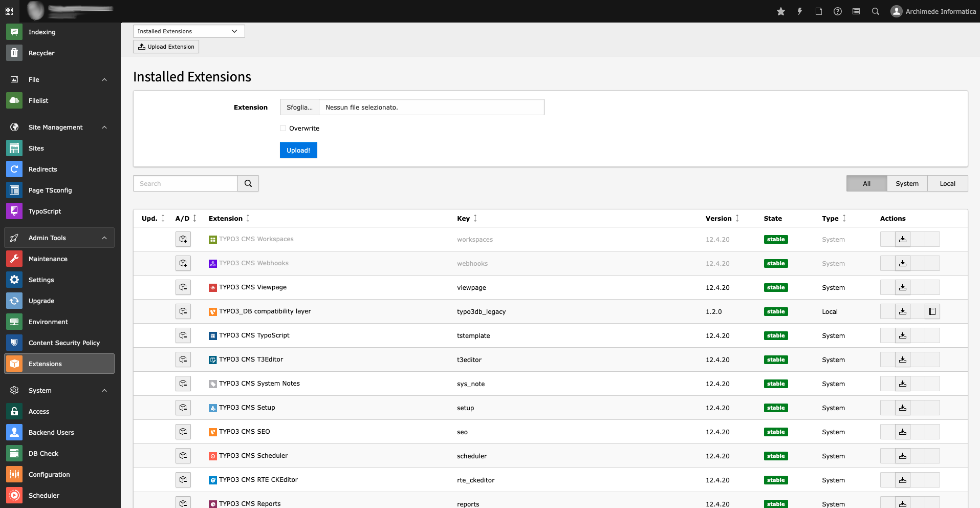Open the Access module

(59, 411)
